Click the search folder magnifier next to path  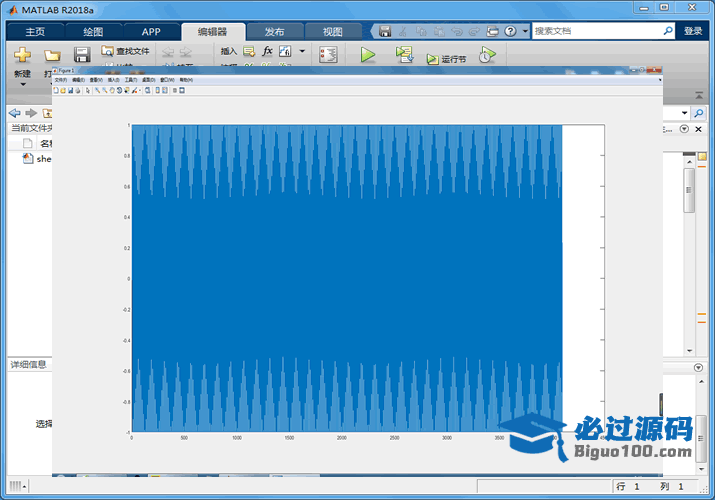(698, 113)
